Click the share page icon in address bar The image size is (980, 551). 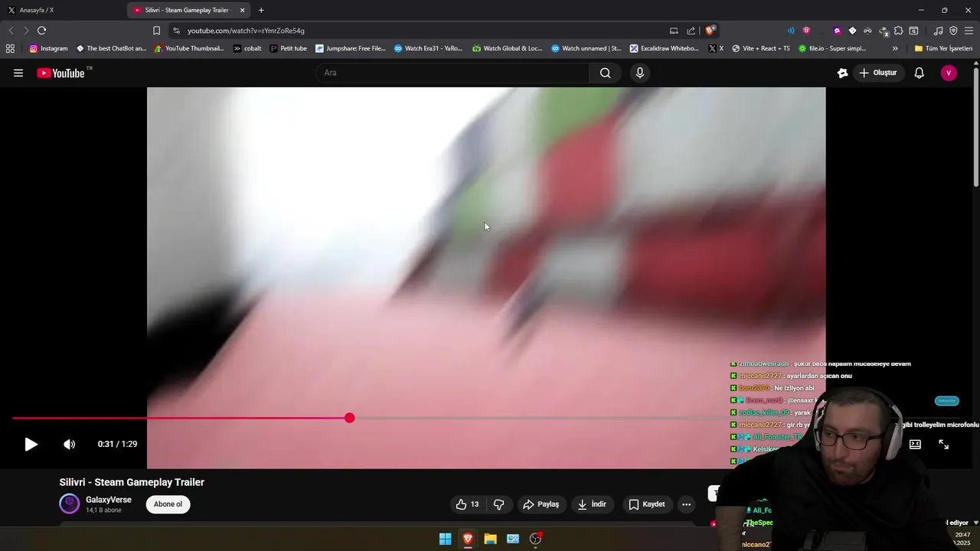coord(691,31)
